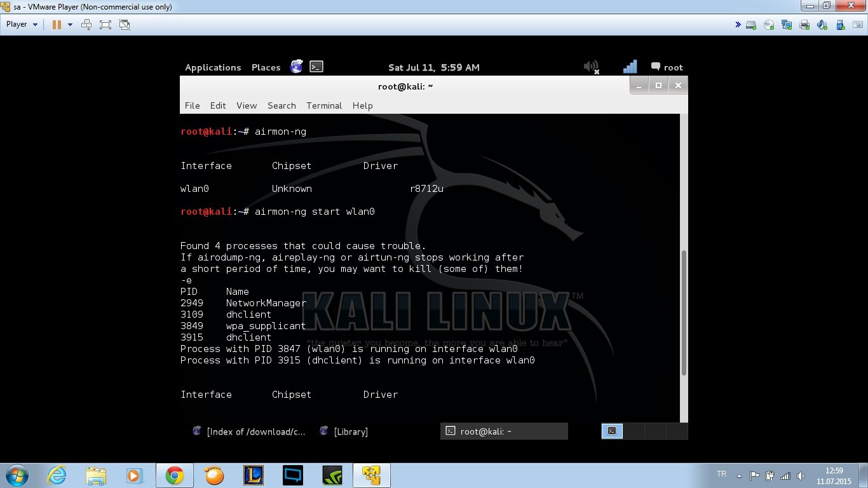The height and width of the screenshot is (488, 868).
Task: Open the orange ball app on the taskbar
Action: pos(214,475)
